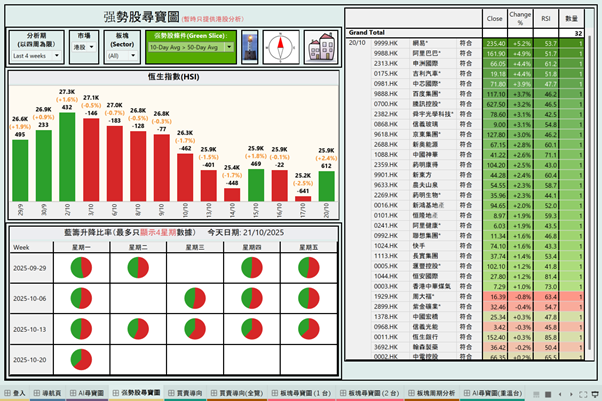Click the Change % column header

coord(521,18)
